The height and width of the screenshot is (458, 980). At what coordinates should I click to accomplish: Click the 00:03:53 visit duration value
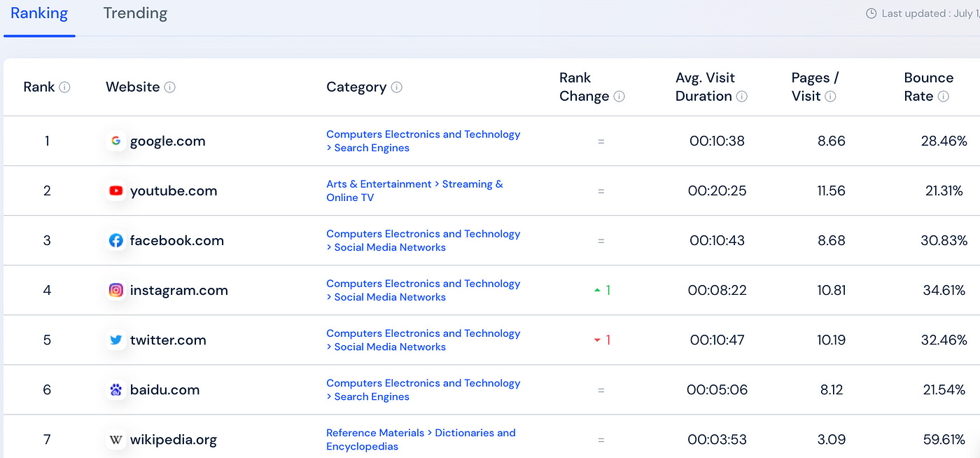pos(717,440)
